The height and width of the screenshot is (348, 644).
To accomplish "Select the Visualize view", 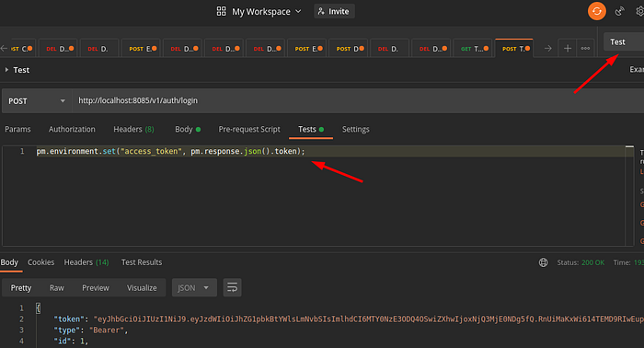I will pyautogui.click(x=142, y=287).
